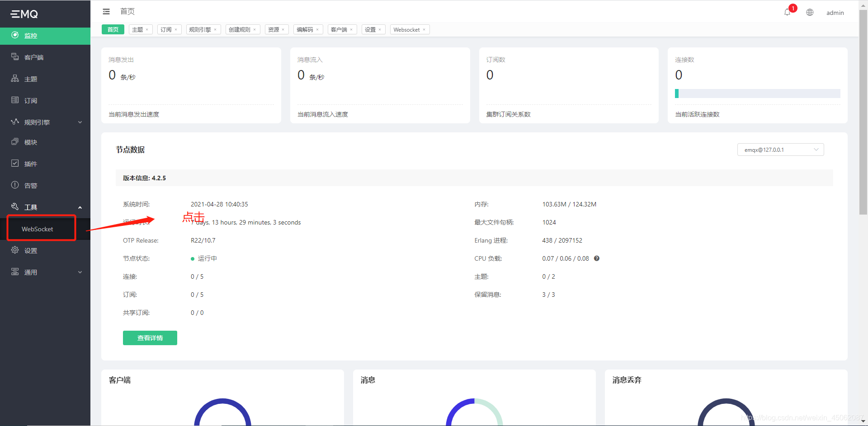Click the 主题 topics sidebar icon
Image resolution: width=868 pixels, height=426 pixels.
point(15,79)
